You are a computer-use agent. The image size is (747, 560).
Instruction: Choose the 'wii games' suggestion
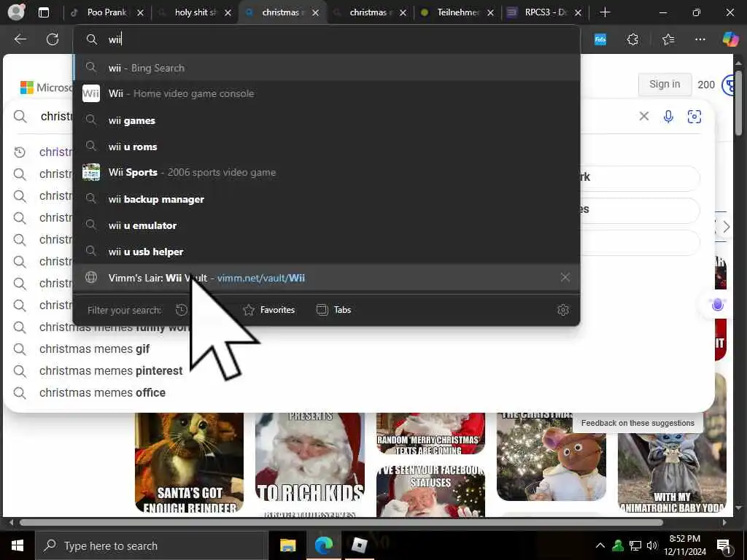[x=327, y=120]
